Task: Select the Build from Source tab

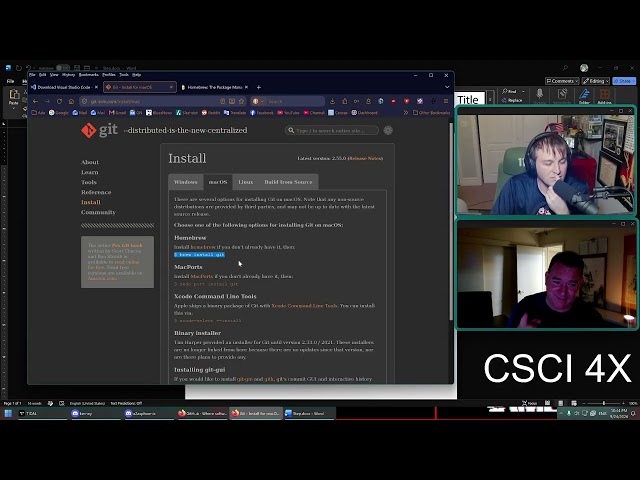Action: 288,182
